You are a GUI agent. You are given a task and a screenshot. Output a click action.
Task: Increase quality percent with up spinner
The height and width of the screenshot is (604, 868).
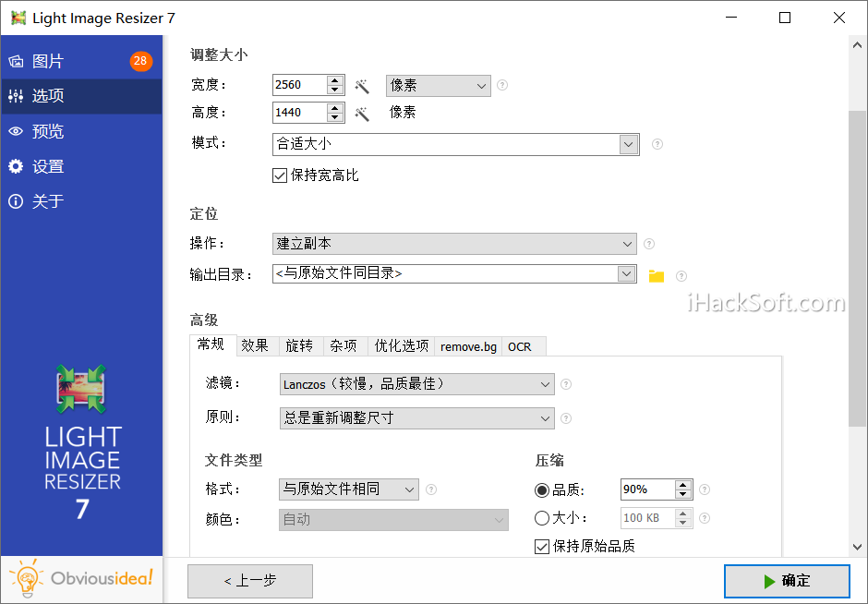coord(683,485)
